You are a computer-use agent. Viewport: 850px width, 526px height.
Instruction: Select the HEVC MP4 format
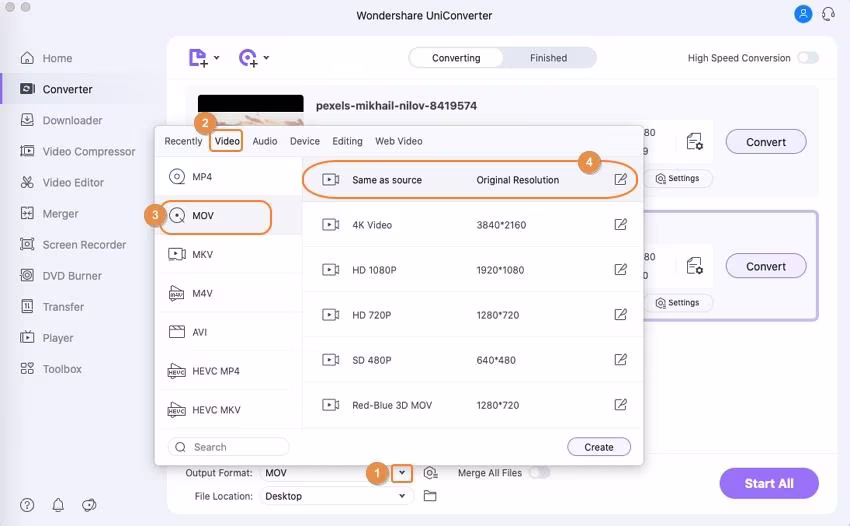point(228,371)
